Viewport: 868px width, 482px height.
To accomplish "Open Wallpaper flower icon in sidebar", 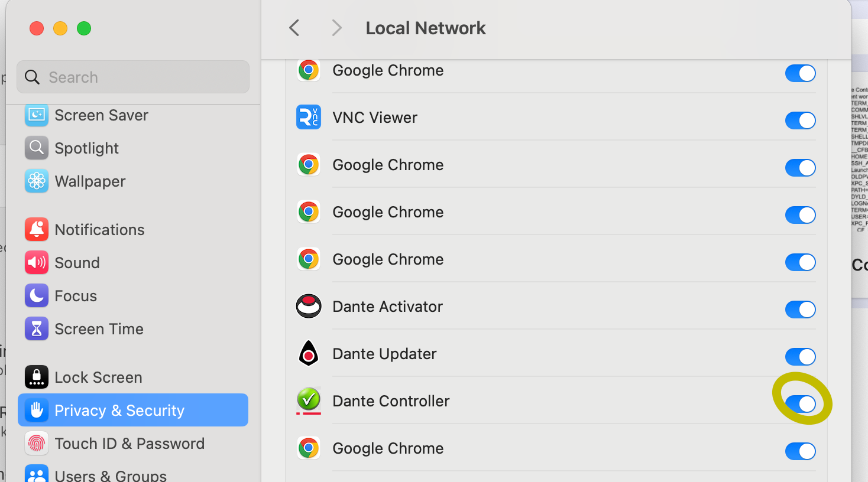I will tap(37, 181).
